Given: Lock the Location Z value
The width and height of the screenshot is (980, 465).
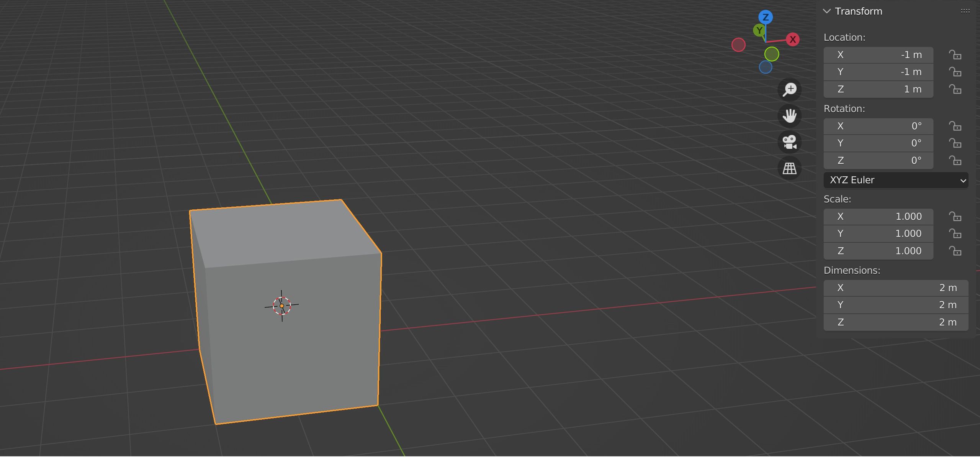Looking at the screenshot, I should [x=955, y=89].
